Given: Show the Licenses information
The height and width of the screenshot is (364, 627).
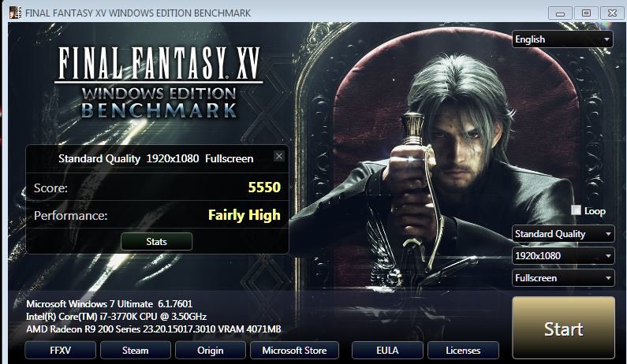Looking at the screenshot, I should point(463,351).
